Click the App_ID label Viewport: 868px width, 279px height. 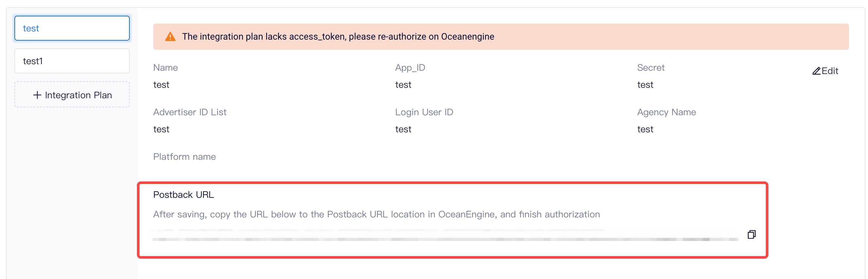pos(410,68)
